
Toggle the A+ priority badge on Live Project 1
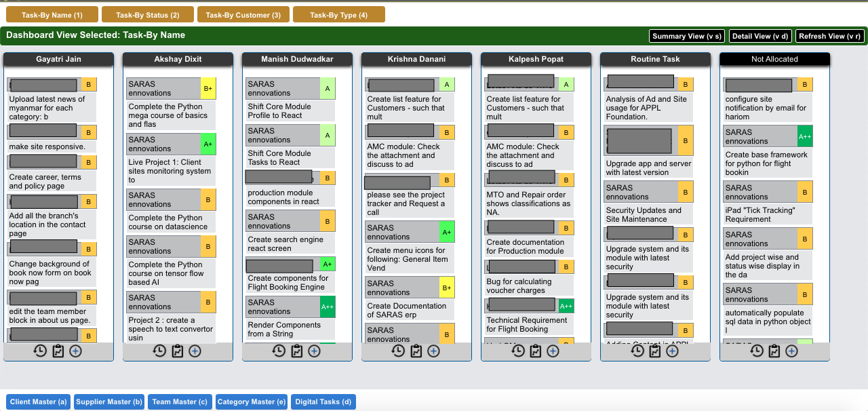(x=209, y=144)
